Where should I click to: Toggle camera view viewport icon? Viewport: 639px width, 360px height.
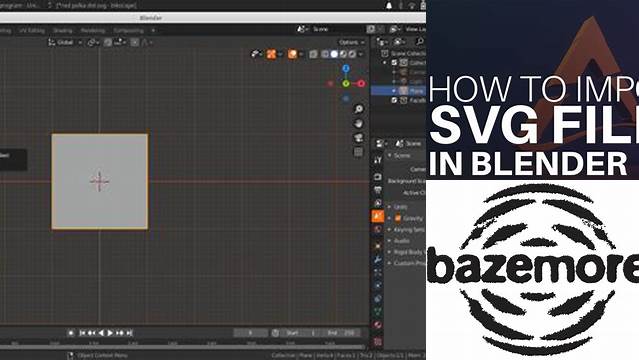358,138
